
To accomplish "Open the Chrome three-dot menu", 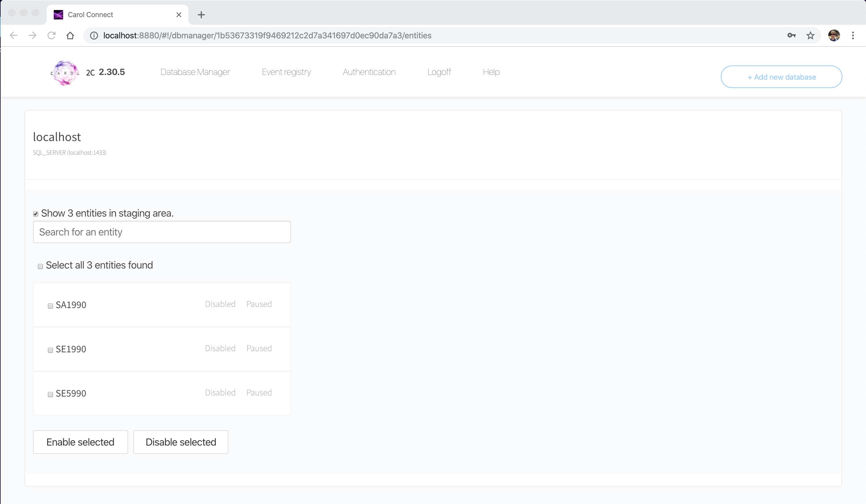I will point(853,35).
